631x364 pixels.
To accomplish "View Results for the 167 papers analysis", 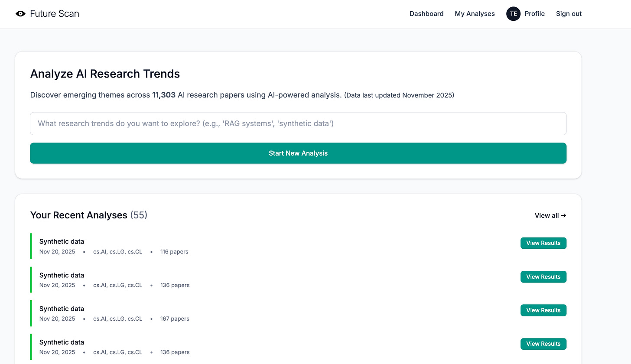I will tap(543, 310).
